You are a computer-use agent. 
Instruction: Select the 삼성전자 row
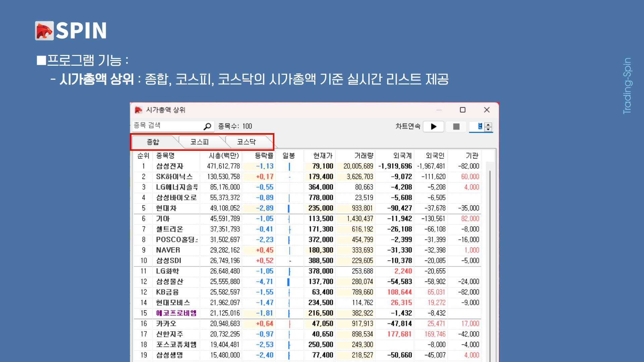pos(307,166)
